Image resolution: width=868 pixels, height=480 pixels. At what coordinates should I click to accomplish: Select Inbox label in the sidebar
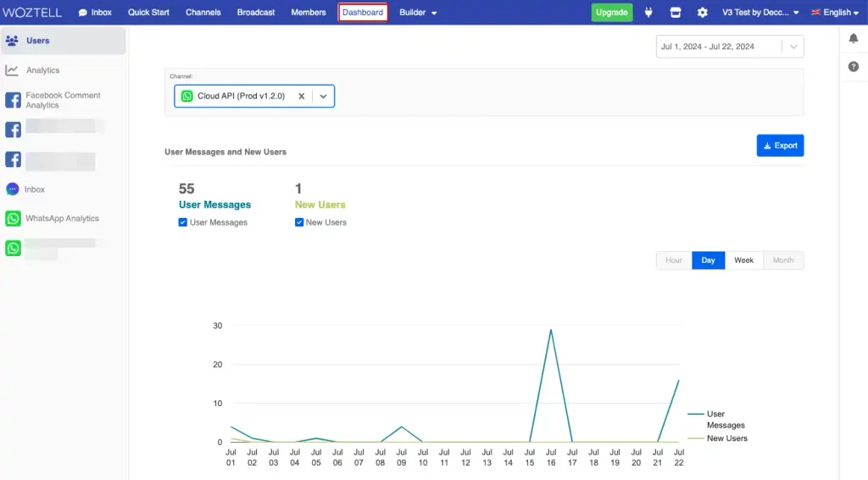[x=34, y=189]
